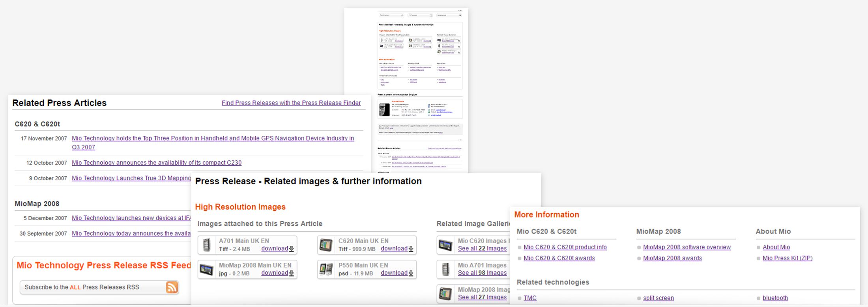This screenshot has width=868, height=307.
Task: Click the 'More Information' orange heading
Action: point(547,215)
